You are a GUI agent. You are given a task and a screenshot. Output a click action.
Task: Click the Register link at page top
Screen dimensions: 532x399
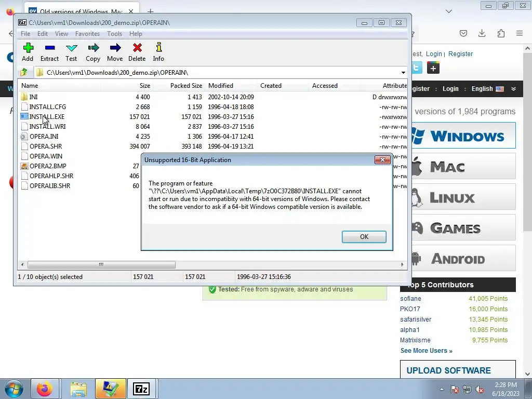coord(460,54)
